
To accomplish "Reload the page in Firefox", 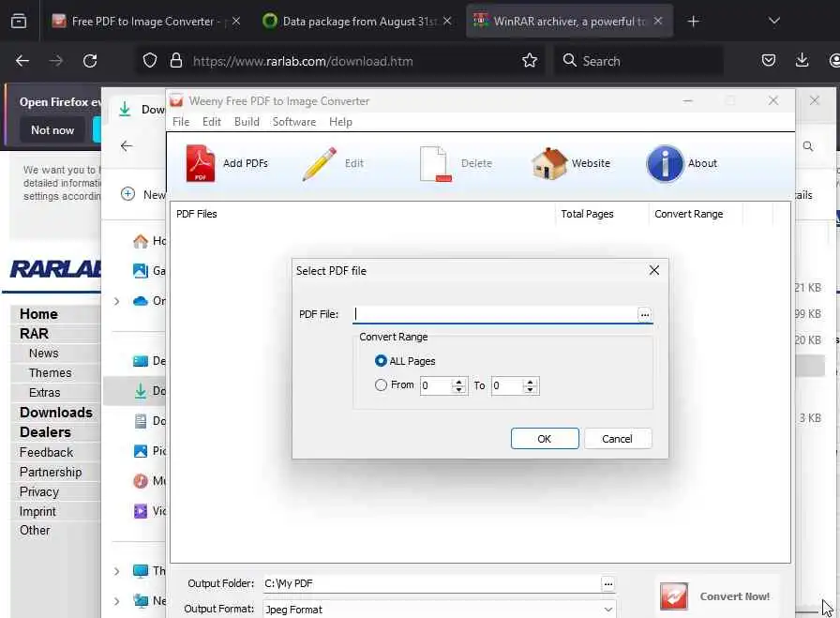I will point(90,61).
